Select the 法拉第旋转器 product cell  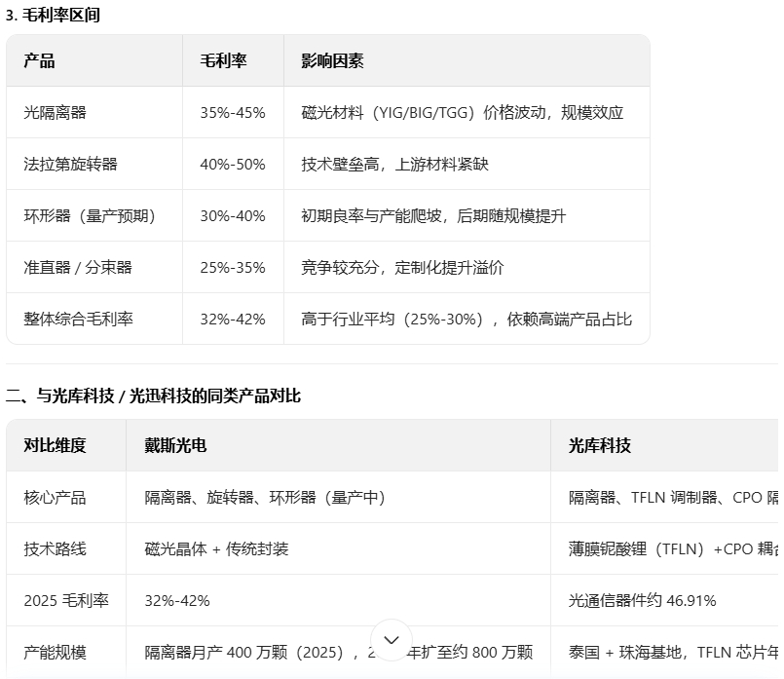[71, 165]
